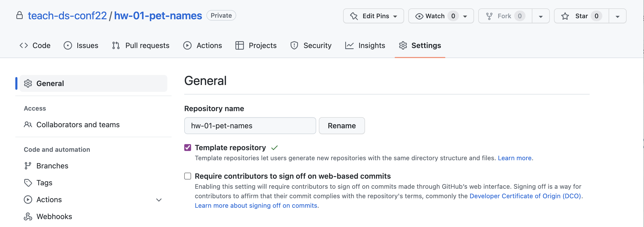
Task: Open the teach-ds-conf22 organization link
Action: click(x=67, y=16)
